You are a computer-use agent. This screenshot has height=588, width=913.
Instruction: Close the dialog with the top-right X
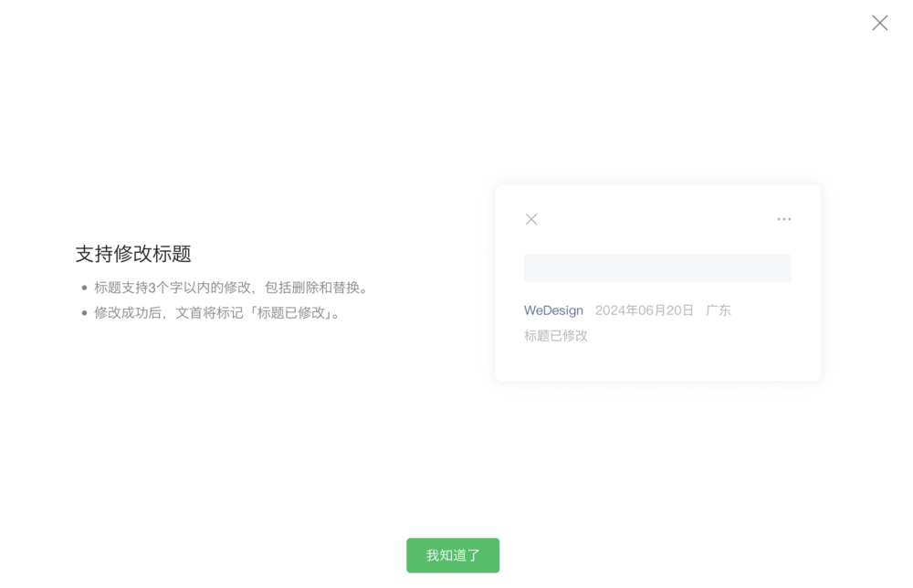[x=879, y=23]
